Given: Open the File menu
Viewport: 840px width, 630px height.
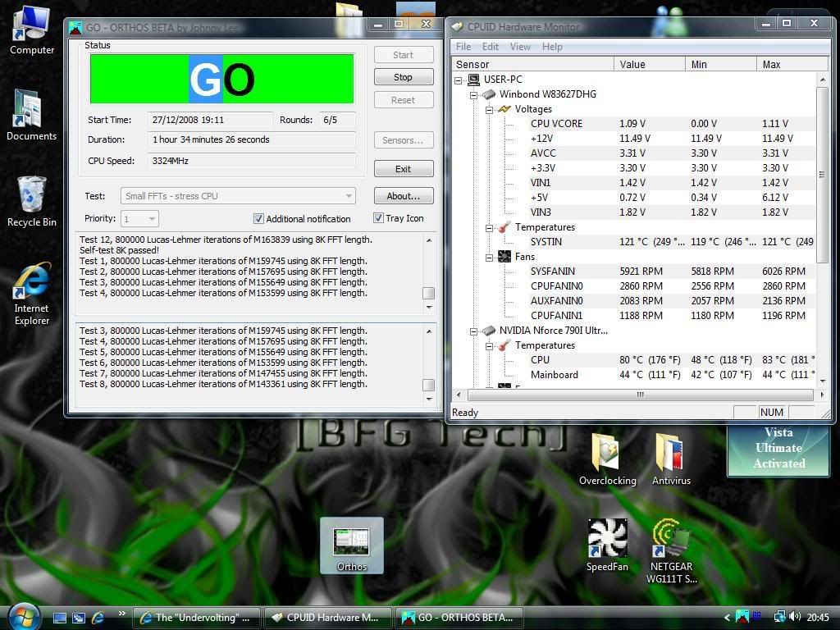Looking at the screenshot, I should point(463,47).
